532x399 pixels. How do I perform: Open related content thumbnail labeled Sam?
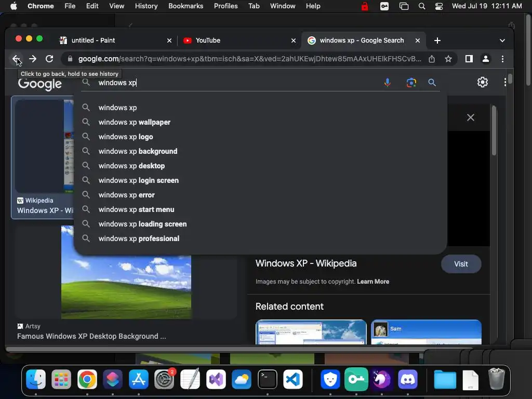click(x=426, y=332)
